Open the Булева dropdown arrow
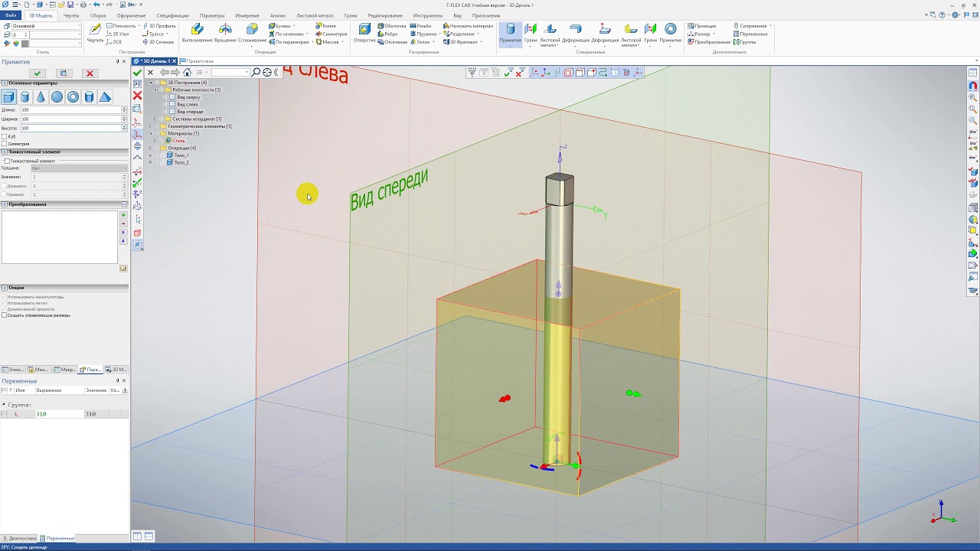 tap(294, 26)
